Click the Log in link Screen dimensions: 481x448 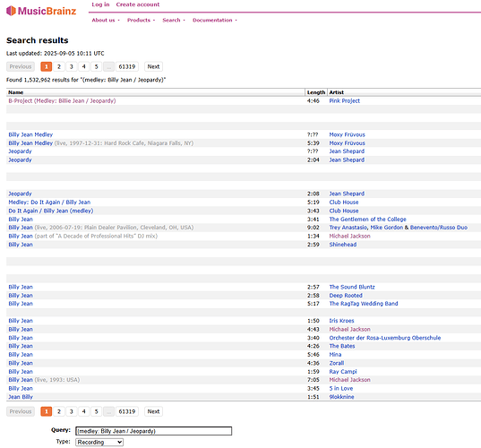[100, 4]
